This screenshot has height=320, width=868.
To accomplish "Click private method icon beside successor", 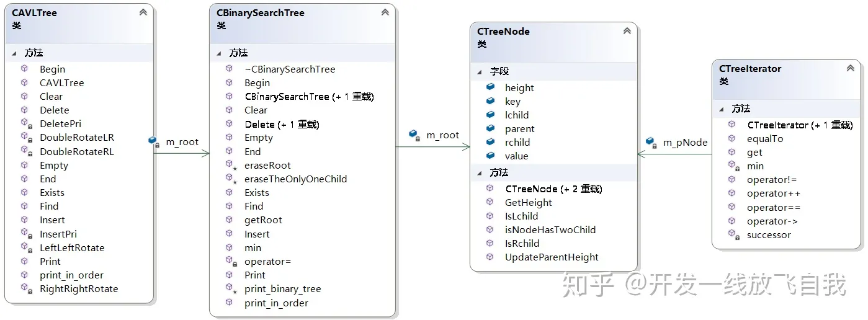I will 733,234.
